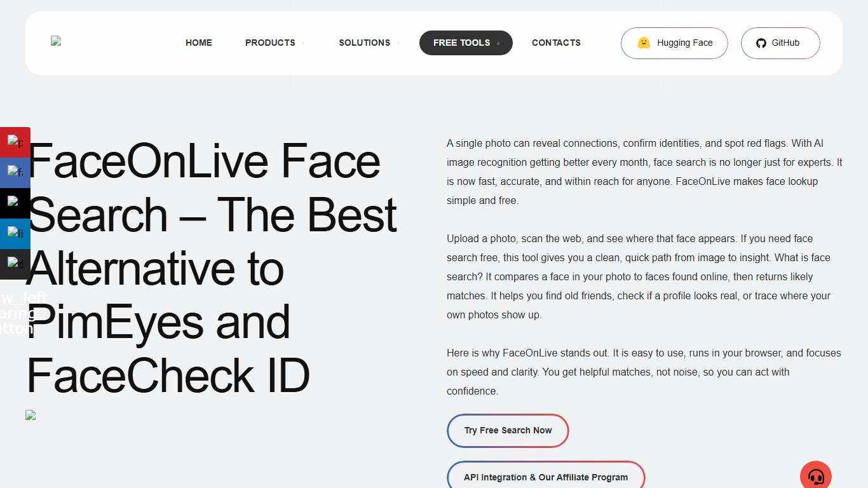
Task: Click the broken image placeholder below the heading
Action: coord(31,415)
